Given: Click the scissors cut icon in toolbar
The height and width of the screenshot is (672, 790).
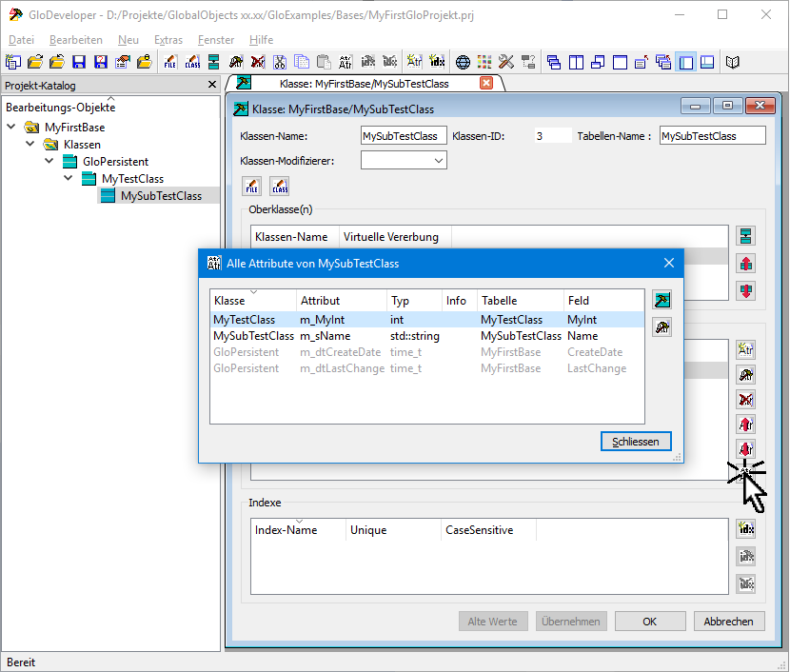Looking at the screenshot, I should [280, 62].
